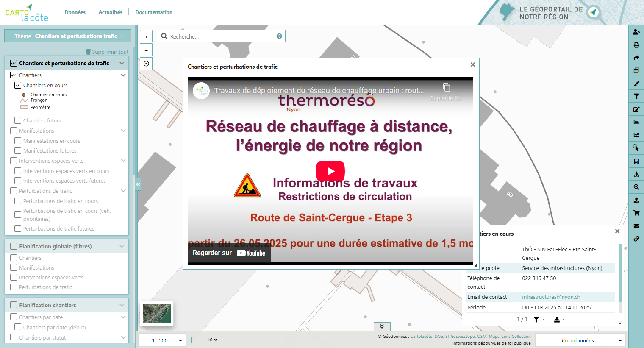Open the Données menu
The width and height of the screenshot is (644, 348).
75,12
